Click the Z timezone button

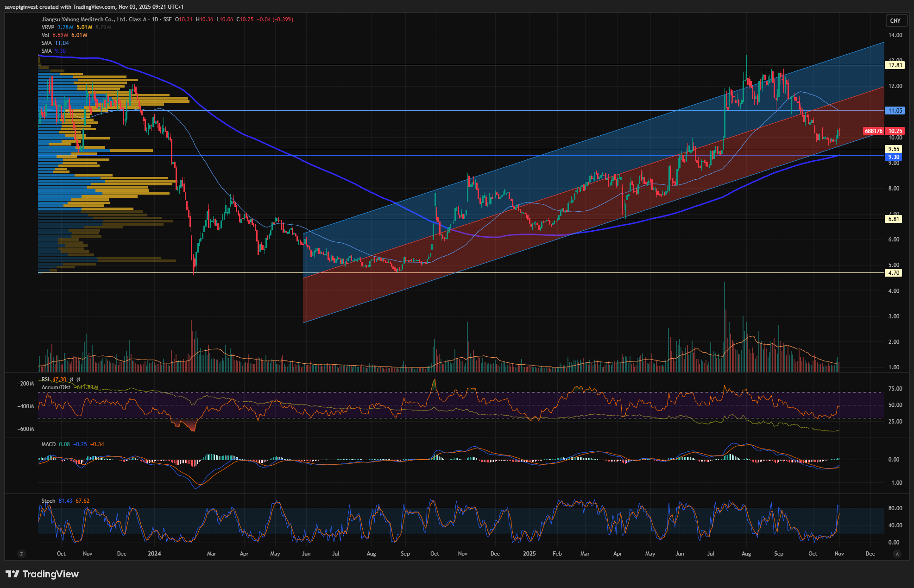coord(21,554)
